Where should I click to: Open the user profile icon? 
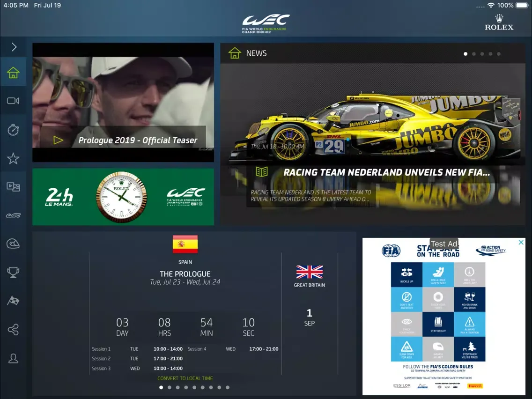point(13,358)
